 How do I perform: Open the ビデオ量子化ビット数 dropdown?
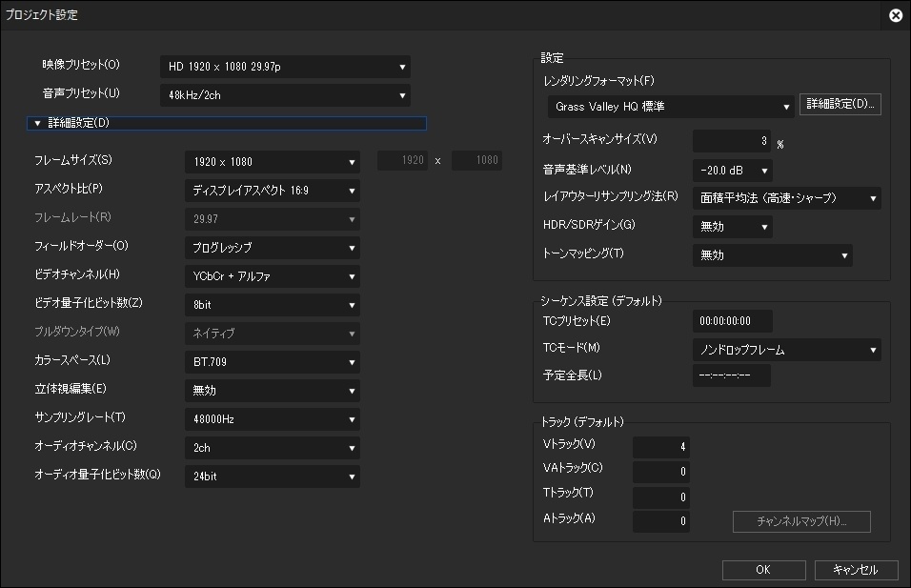pyautogui.click(x=272, y=304)
